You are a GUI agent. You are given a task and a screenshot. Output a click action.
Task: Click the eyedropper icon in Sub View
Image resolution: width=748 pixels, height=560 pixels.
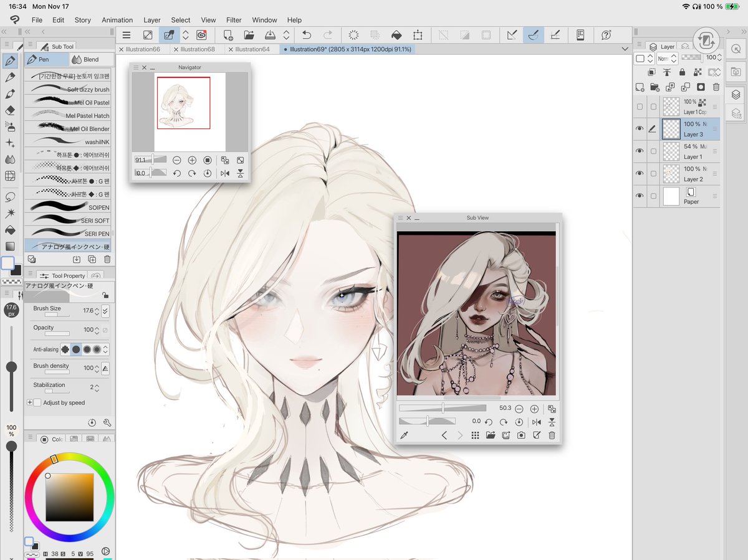coord(404,435)
